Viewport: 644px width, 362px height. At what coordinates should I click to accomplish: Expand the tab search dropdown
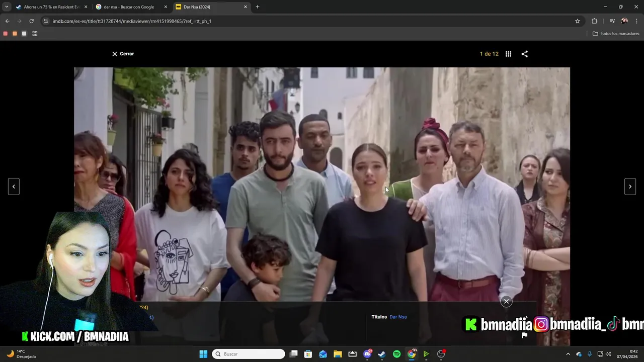click(x=7, y=7)
